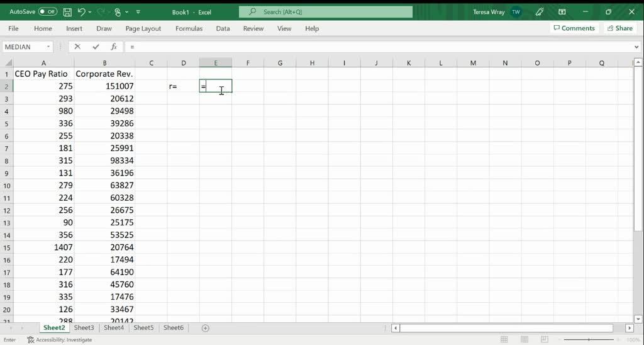Click the Search box in title bar
Screen dimensions: 644x345
(326, 12)
